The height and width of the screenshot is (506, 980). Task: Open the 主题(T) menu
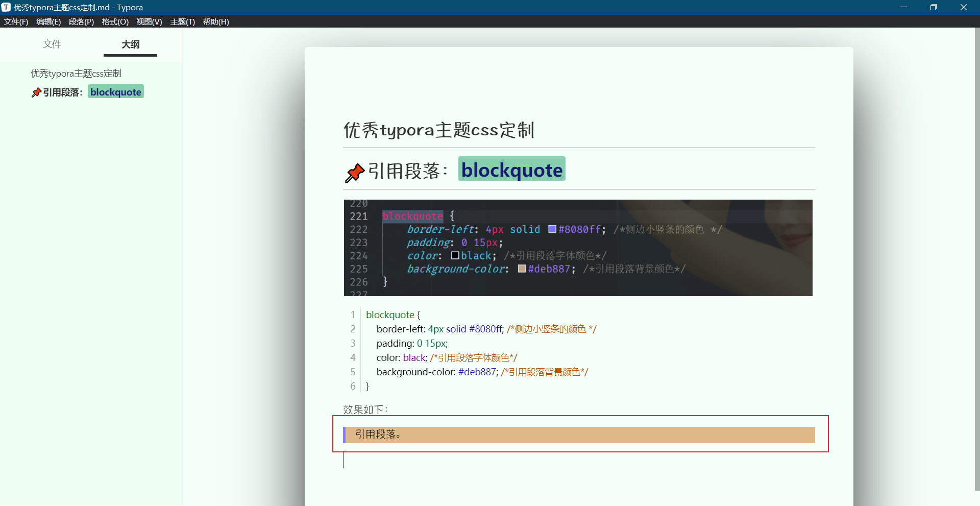point(182,21)
